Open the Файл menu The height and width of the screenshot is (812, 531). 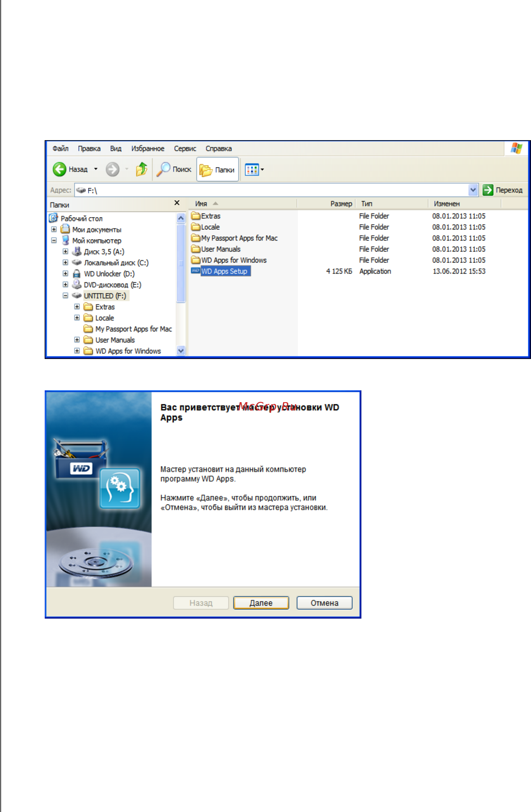[60, 149]
